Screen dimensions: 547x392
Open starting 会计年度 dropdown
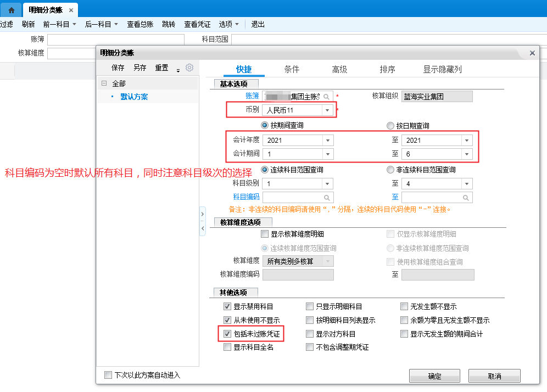click(327, 140)
